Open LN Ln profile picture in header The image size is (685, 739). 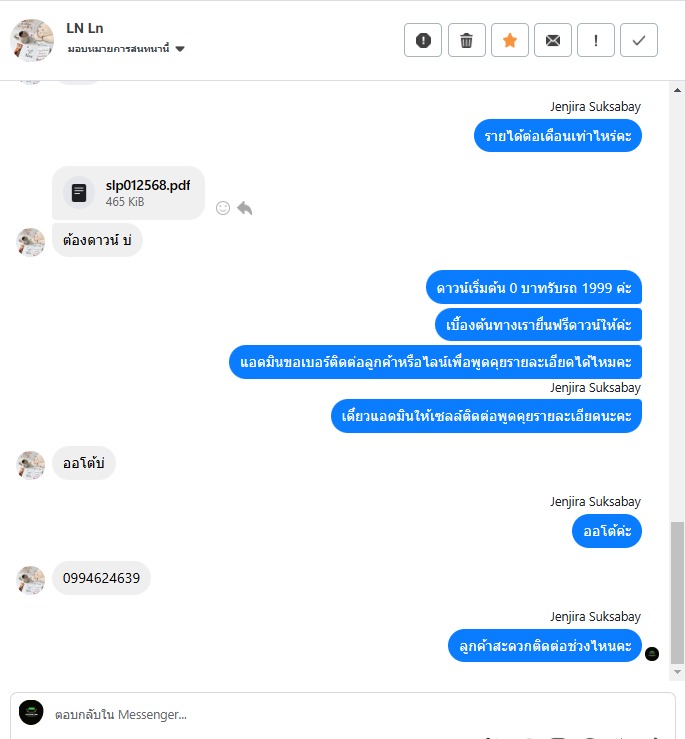coord(32,41)
